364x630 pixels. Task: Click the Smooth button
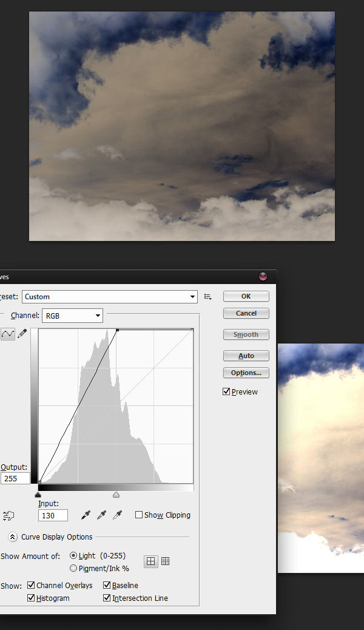[246, 334]
